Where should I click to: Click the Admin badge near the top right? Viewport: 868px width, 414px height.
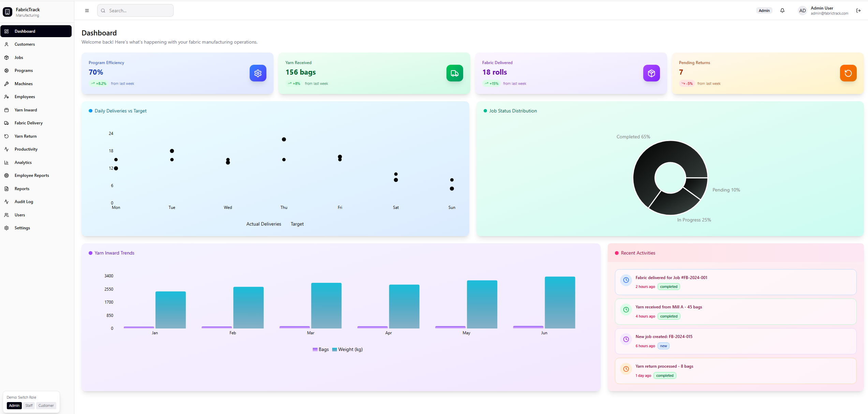[764, 11]
